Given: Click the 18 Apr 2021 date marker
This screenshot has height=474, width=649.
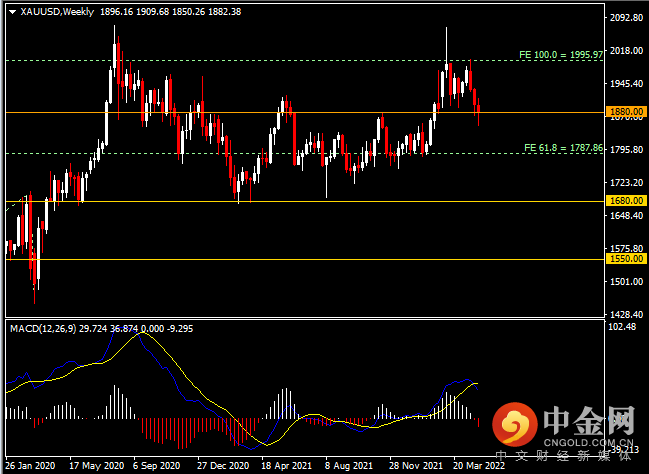Looking at the screenshot, I should 286,466.
